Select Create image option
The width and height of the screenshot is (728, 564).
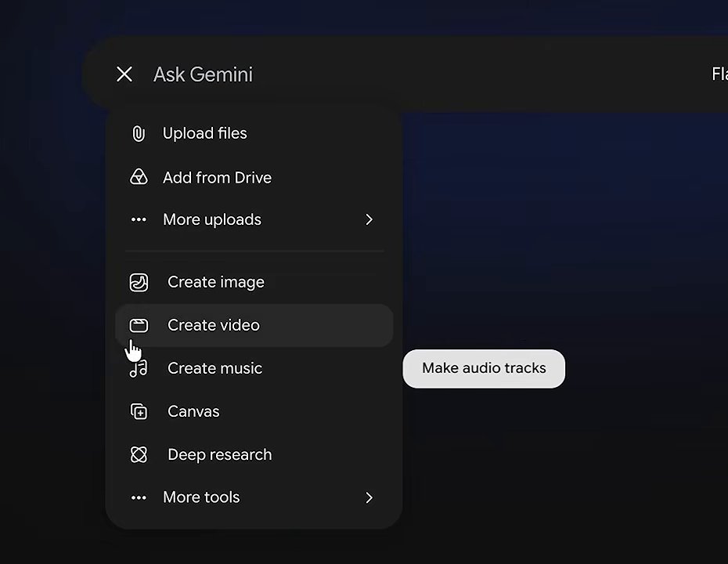pyautogui.click(x=216, y=282)
